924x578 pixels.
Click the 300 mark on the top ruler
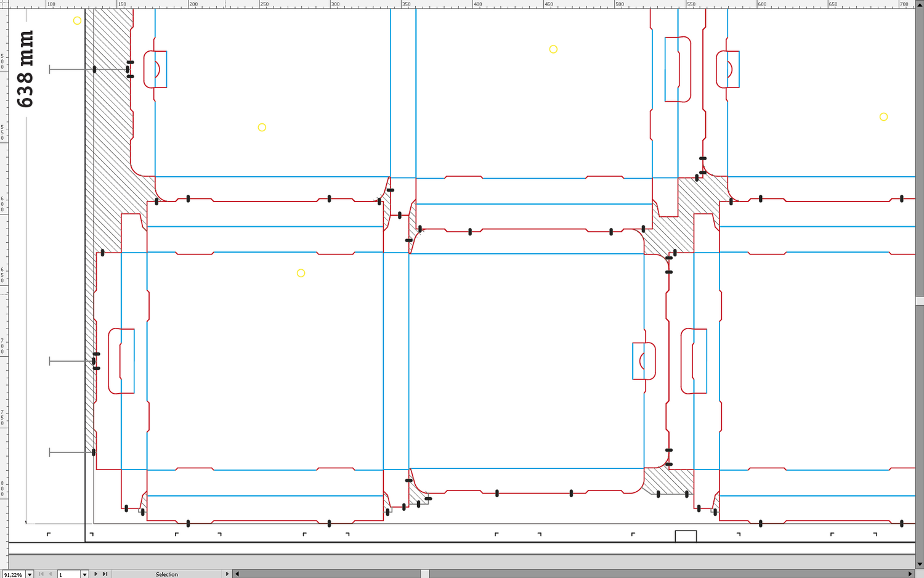click(x=335, y=4)
